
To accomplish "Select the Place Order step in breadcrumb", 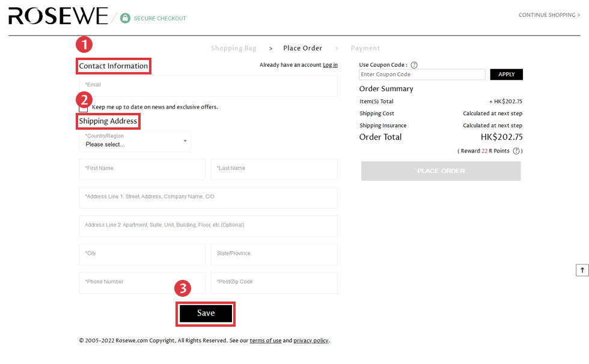I will 302,48.
